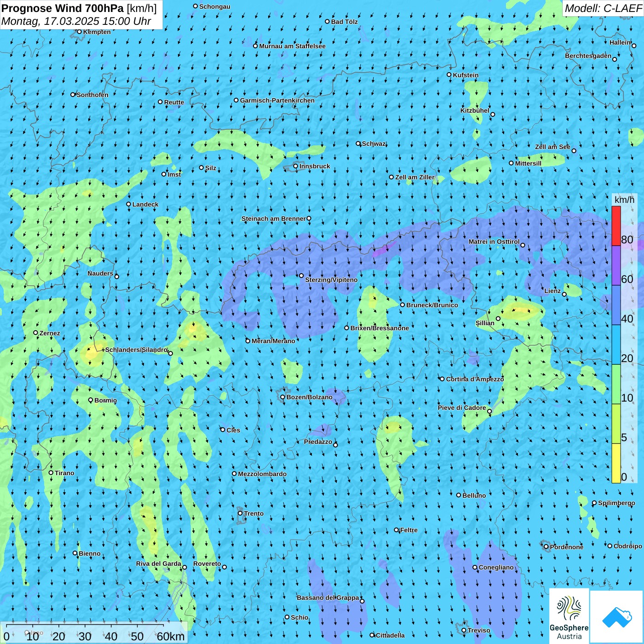Viewport: 644px width, 644px height.
Task: Click the Rovereto city label
Action: pyautogui.click(x=207, y=563)
